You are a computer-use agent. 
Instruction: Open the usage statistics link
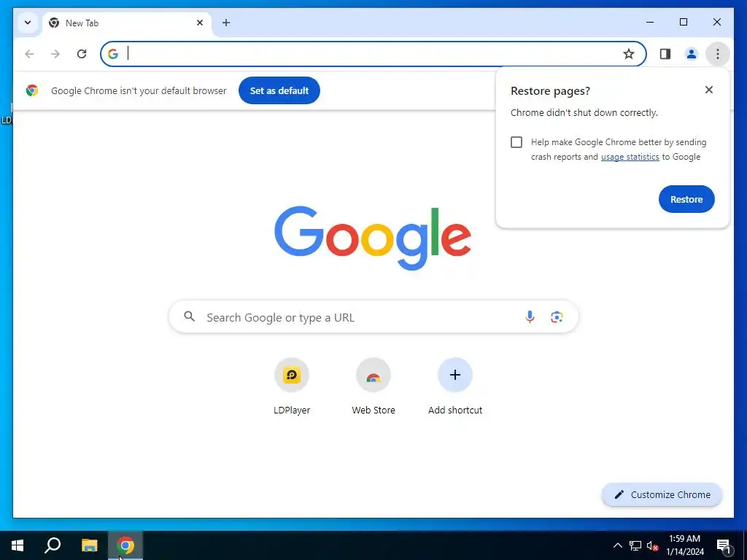(x=630, y=157)
